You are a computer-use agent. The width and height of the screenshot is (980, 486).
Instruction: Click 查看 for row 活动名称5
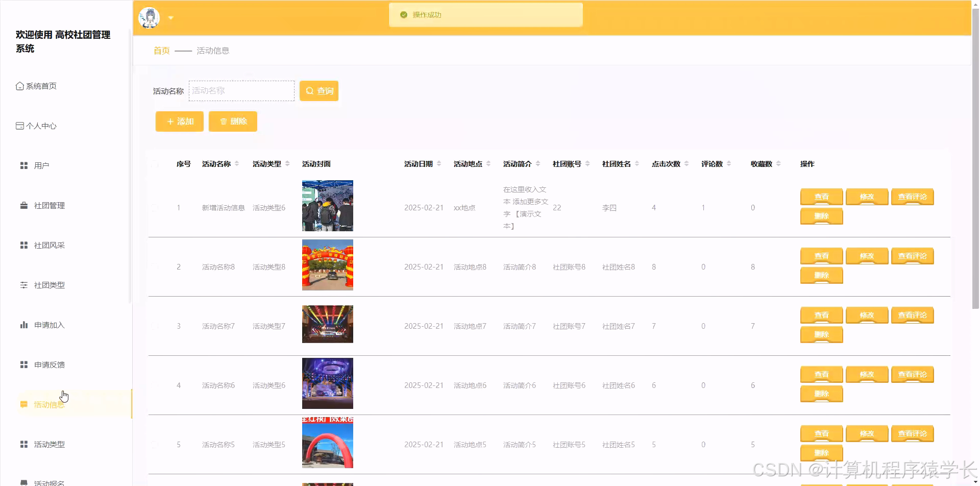[822, 433]
